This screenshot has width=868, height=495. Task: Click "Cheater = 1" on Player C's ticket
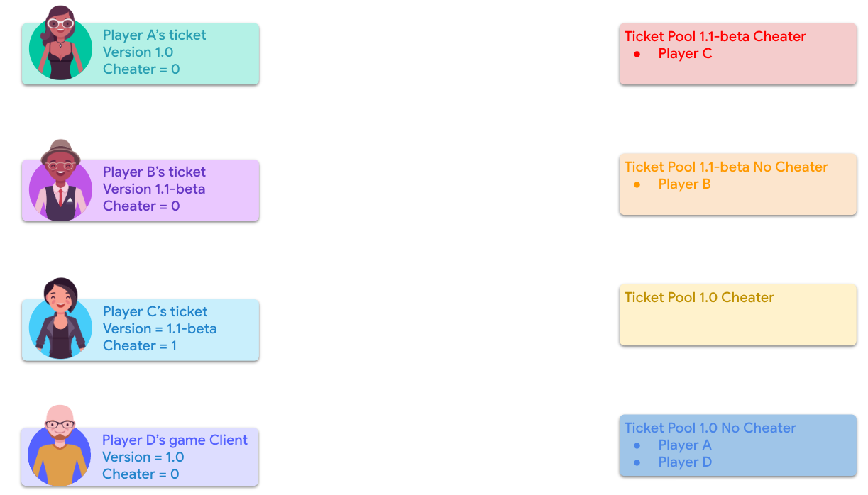pyautogui.click(x=140, y=346)
